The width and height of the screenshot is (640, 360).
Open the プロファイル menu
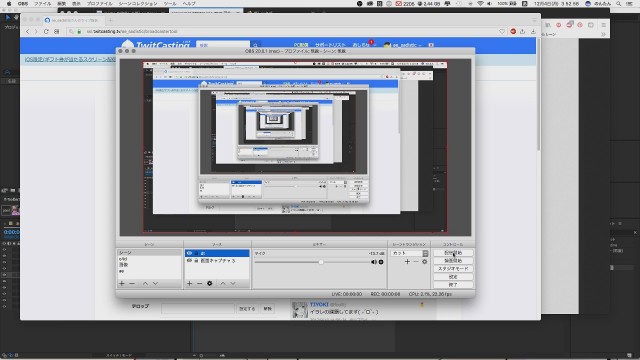click(99, 3)
